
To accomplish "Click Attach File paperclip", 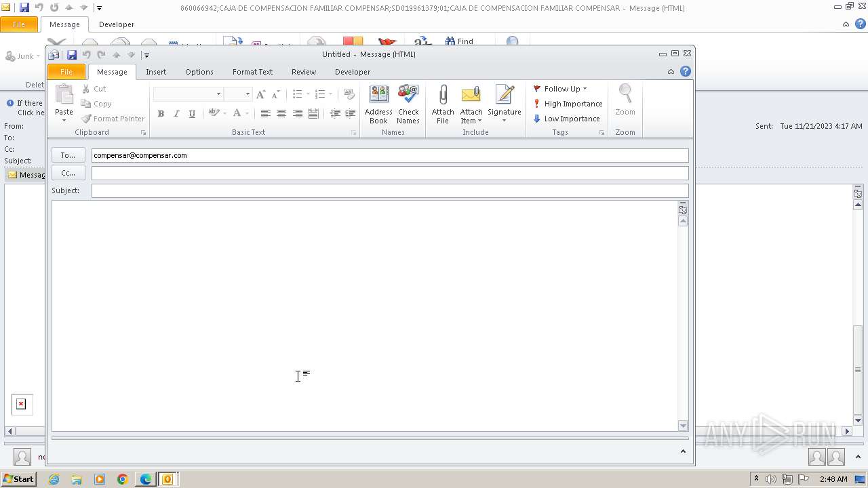I will pyautogui.click(x=443, y=104).
